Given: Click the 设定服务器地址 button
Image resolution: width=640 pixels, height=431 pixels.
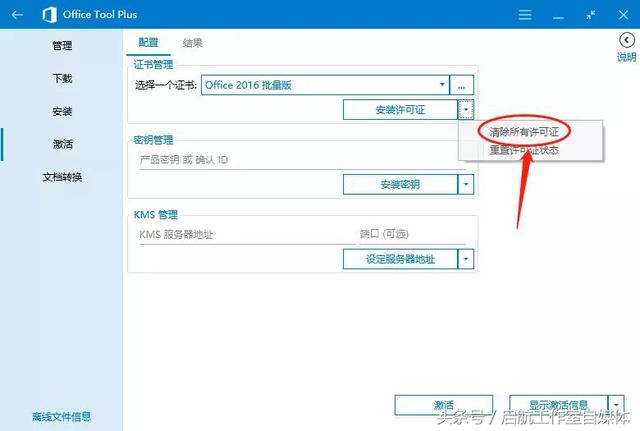Looking at the screenshot, I should coord(400,259).
